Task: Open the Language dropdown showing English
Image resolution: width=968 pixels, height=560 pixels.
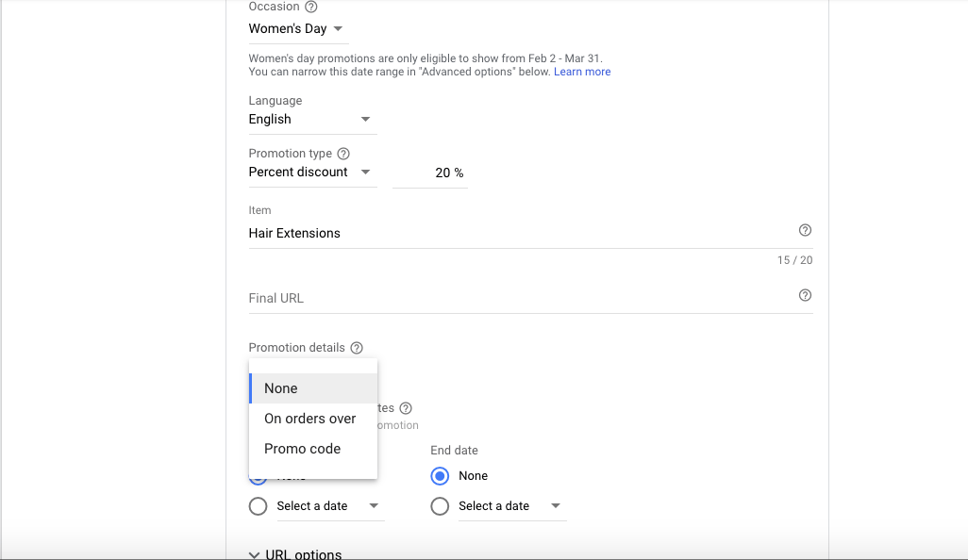Action: [311, 119]
